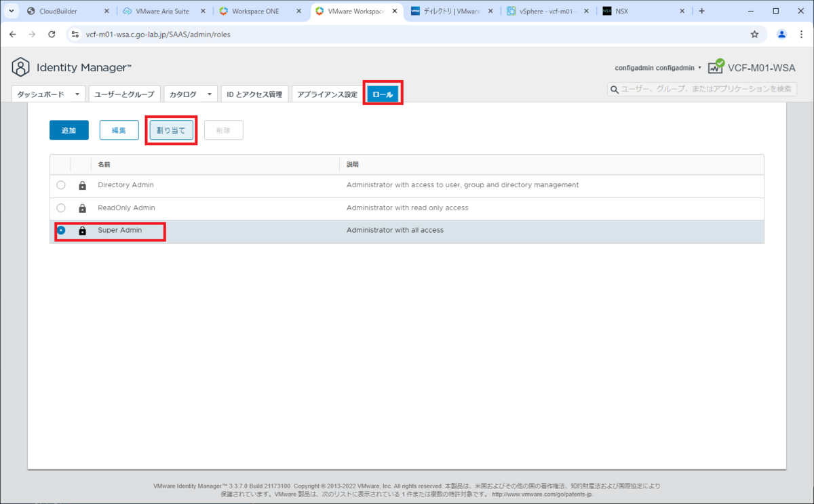Click the 割り当て button
This screenshot has width=814, height=504.
[171, 130]
